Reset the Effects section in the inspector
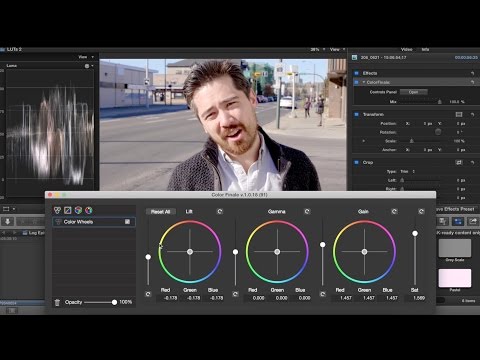The height and width of the screenshot is (360, 480). [472, 73]
